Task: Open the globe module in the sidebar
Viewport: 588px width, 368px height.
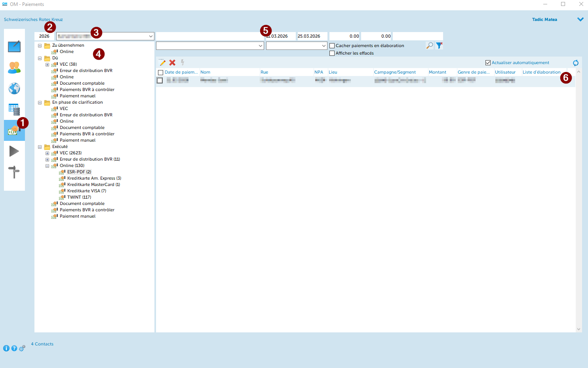Action: (x=14, y=88)
